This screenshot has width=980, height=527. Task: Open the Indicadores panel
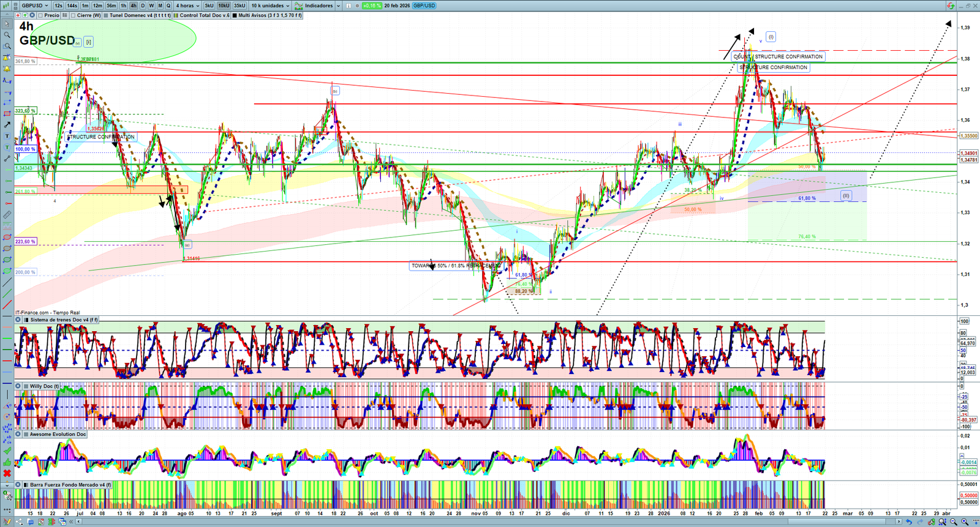(318, 6)
